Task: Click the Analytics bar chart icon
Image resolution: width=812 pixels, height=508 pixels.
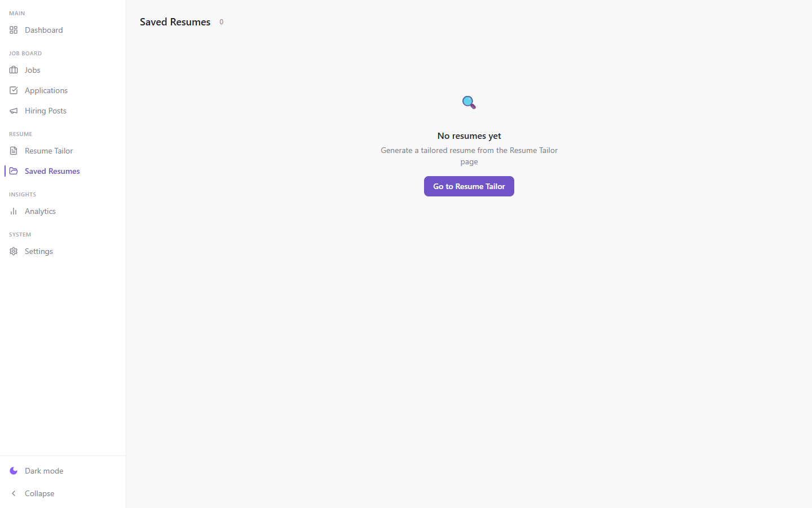Action: [x=14, y=211]
